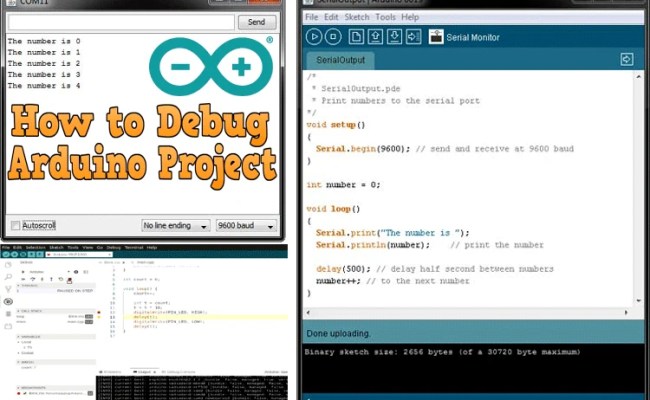The height and width of the screenshot is (400, 650).
Task: Click the Upload arrow in the Arduino 2.0 toolbar
Action: tap(15, 254)
